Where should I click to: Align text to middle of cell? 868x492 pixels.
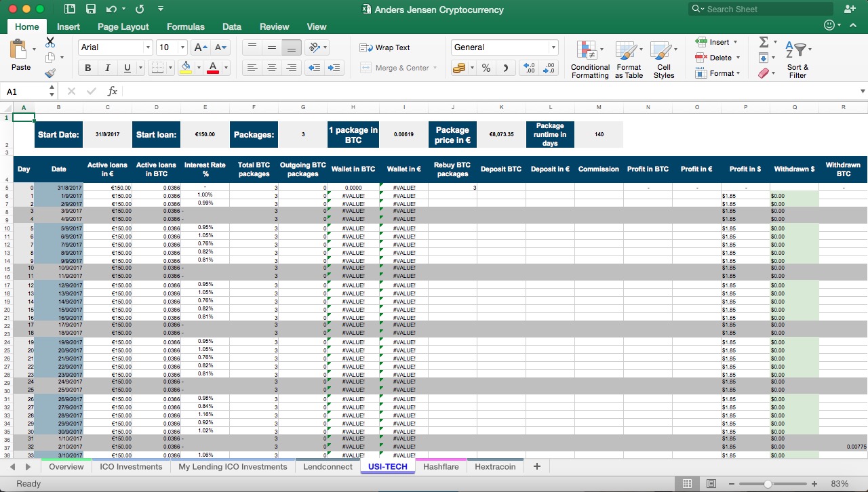click(x=272, y=47)
